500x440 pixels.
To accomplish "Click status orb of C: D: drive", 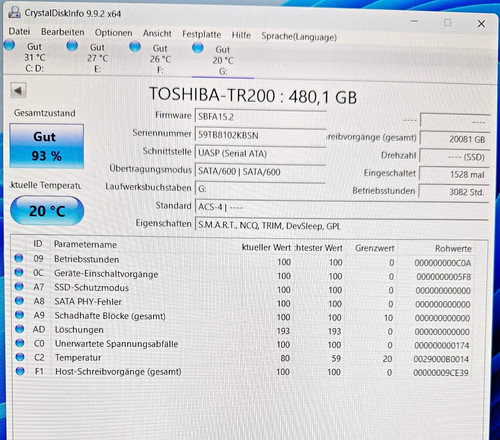I will (9, 45).
